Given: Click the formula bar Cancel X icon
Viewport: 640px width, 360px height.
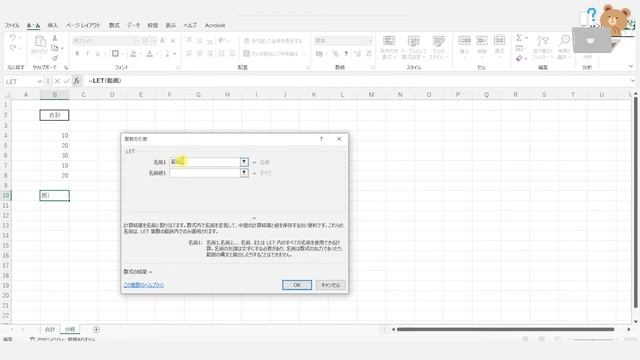Looking at the screenshot, I should [x=57, y=81].
